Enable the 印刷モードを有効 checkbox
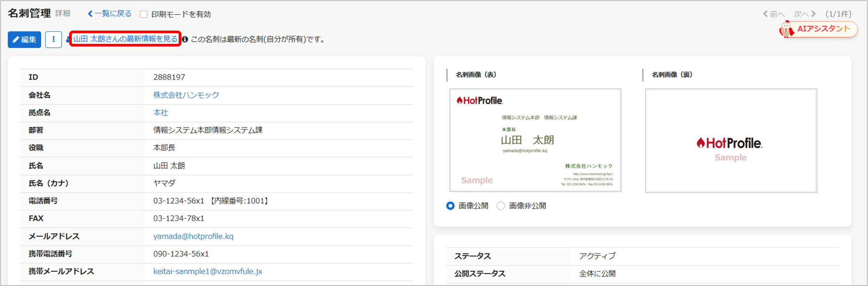Screen dimensions: 868x286 [144, 14]
